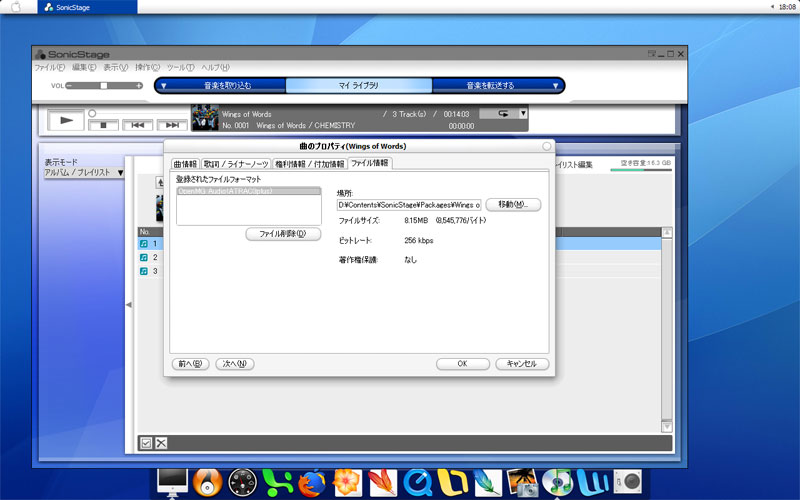
Task: Select track 1 music note icon
Action: 144,244
